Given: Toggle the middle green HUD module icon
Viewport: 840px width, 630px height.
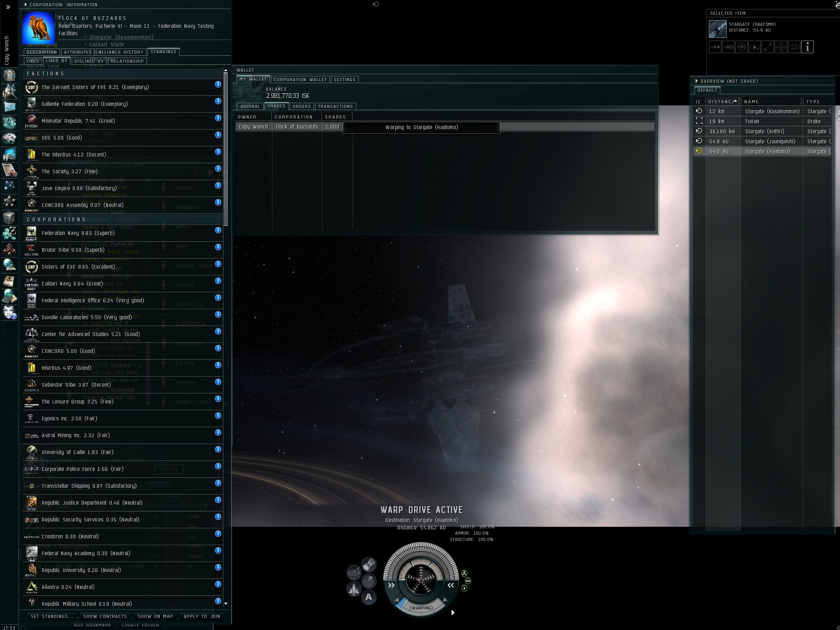Looking at the screenshot, I should (468, 581).
